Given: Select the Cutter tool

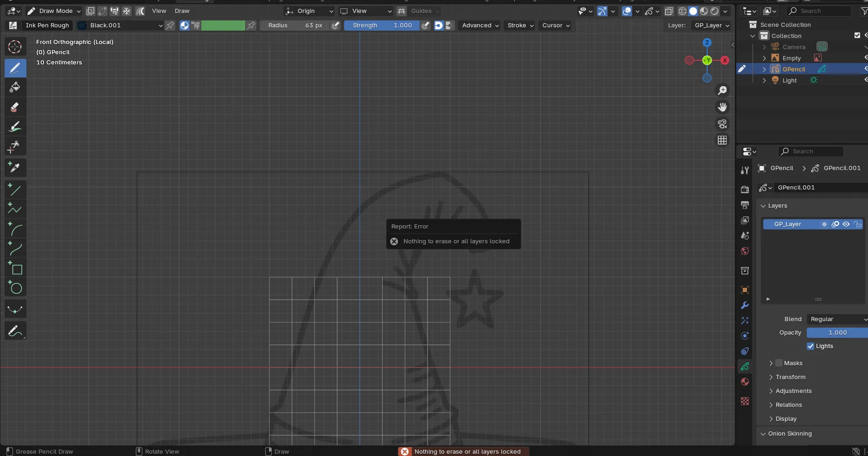Looking at the screenshot, I should pyautogui.click(x=15, y=147).
